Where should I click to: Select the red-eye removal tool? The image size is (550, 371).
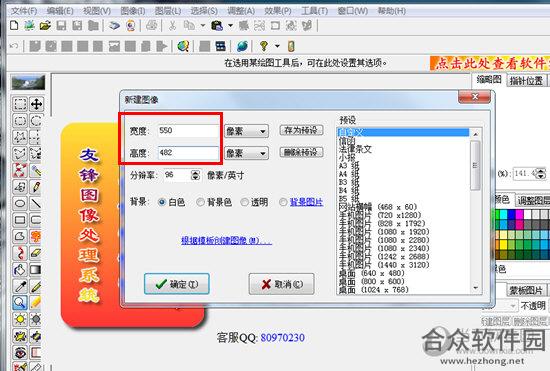point(20,352)
